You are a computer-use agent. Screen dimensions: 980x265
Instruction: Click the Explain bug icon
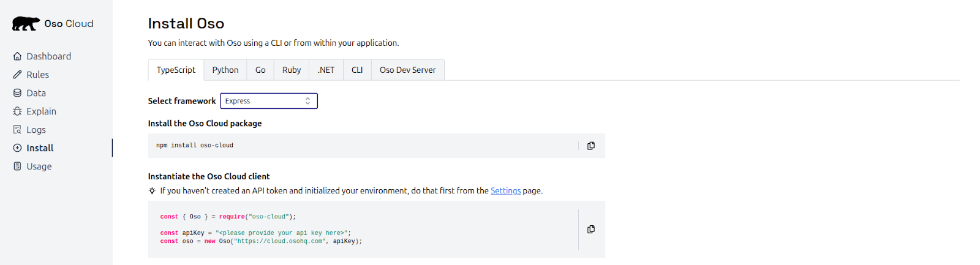tap(17, 111)
